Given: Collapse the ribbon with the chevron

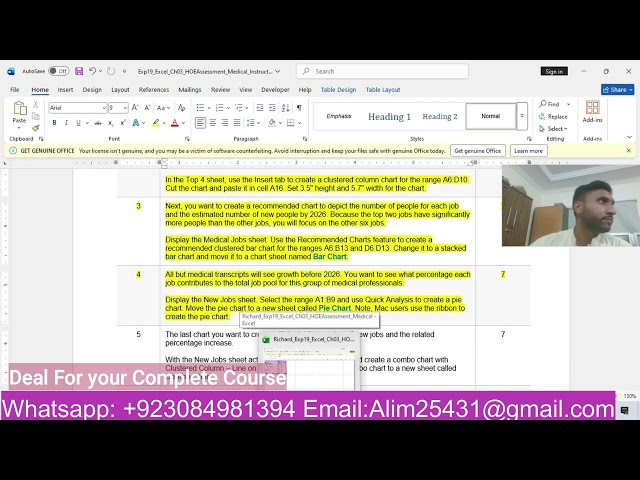Looking at the screenshot, I should point(629,137).
